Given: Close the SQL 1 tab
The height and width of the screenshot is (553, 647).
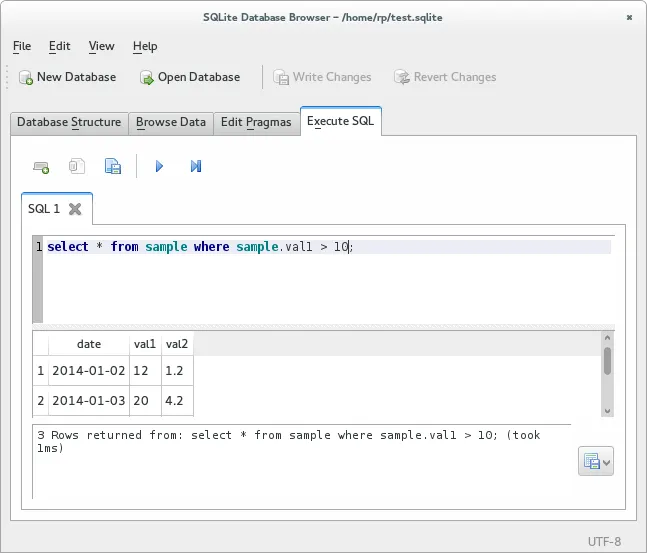Looking at the screenshot, I should (75, 209).
